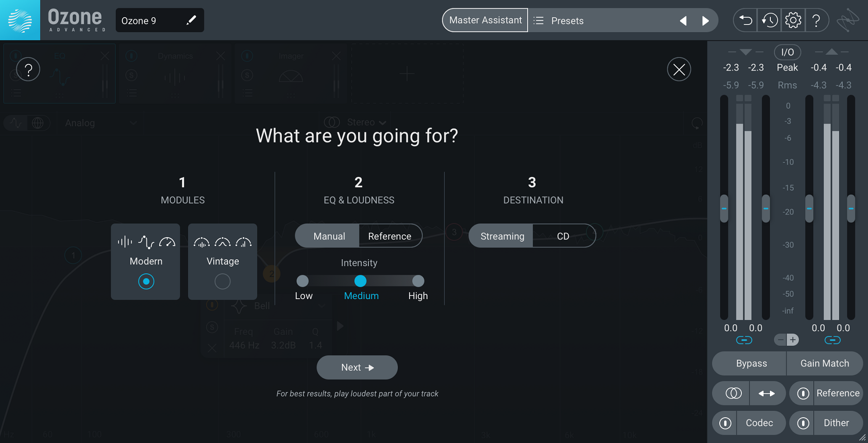The width and height of the screenshot is (868, 443).
Task: Click the help icon in assistant overlay
Action: click(x=28, y=69)
